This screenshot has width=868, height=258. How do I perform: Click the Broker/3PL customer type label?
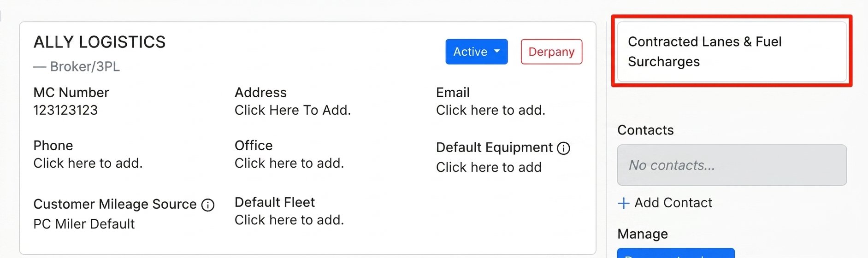coord(85,66)
